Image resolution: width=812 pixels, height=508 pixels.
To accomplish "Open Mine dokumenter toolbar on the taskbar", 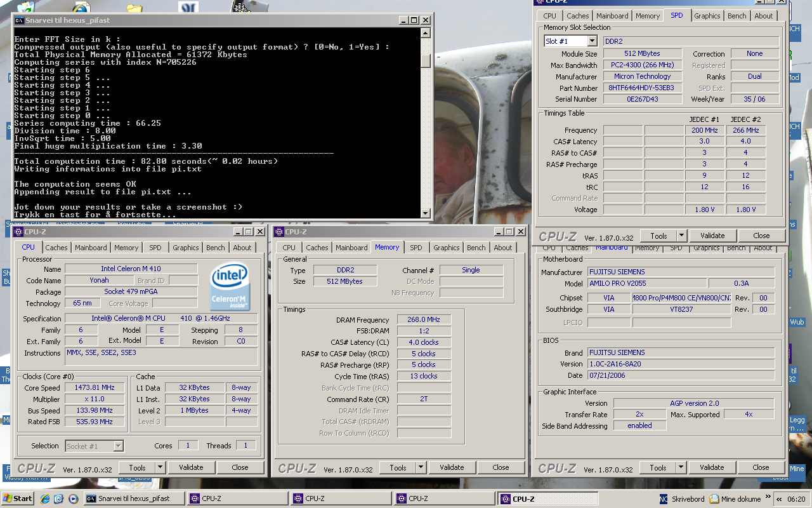I will pyautogui.click(x=736, y=499).
